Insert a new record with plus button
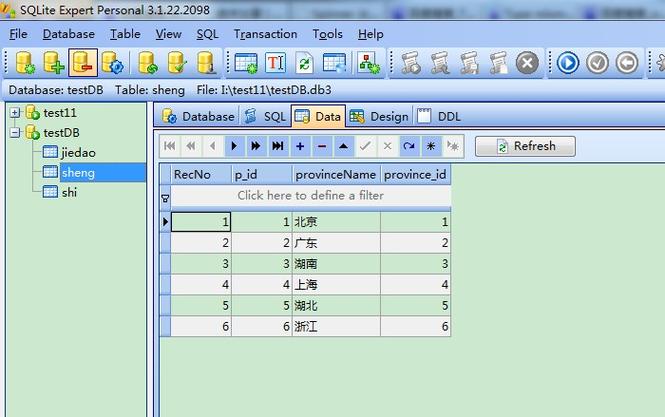This screenshot has height=417, width=665. 300,146
